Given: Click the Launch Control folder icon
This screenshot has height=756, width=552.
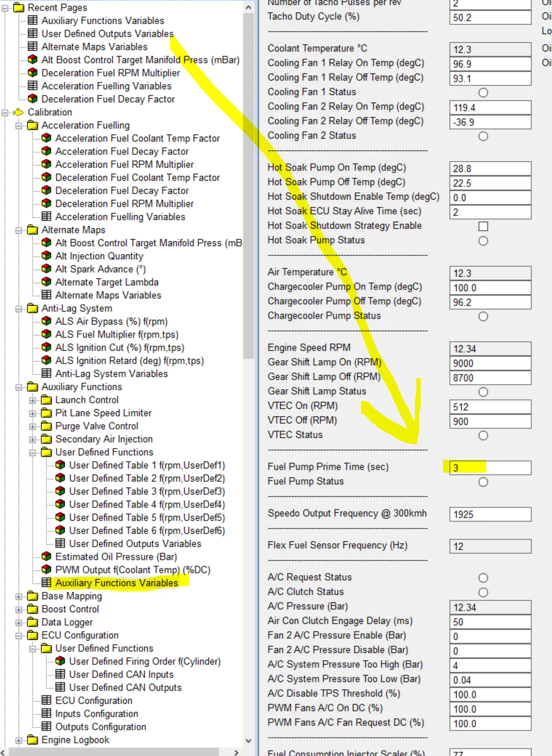Looking at the screenshot, I should pyautogui.click(x=47, y=400).
